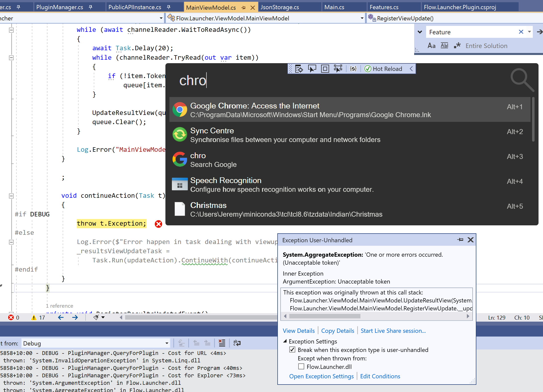Toggle Display Layout Adorners icon
This screenshot has width=543, height=392.
tap(325, 69)
